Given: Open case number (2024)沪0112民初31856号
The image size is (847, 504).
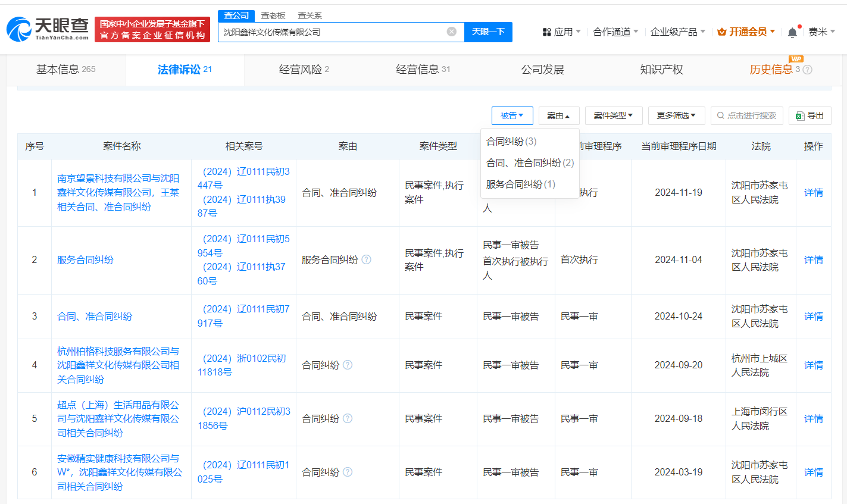Looking at the screenshot, I should [244, 418].
